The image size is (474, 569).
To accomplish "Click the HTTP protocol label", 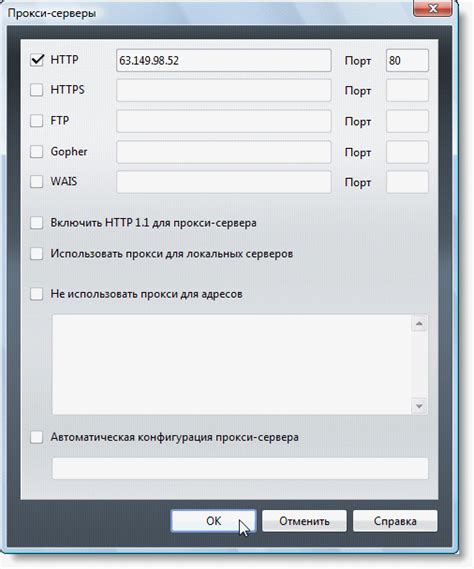I will pos(64,60).
